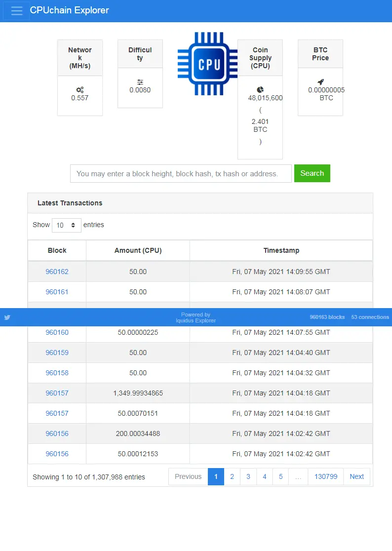
Task: Open block 960158
Action: (57, 373)
